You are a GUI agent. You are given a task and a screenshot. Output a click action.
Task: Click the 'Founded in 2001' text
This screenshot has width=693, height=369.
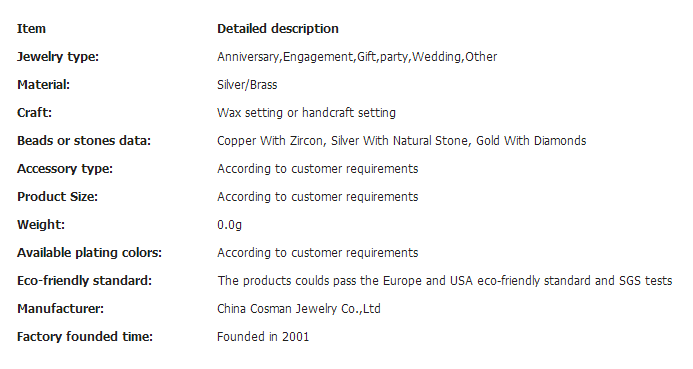(x=263, y=337)
